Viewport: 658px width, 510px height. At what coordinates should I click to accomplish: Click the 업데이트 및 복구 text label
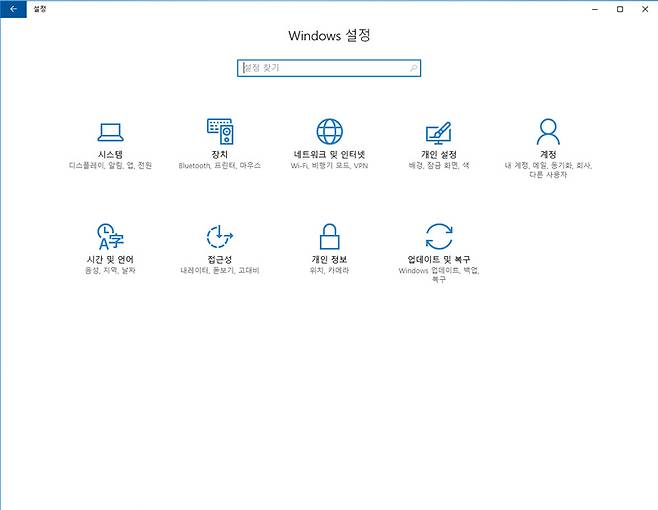point(438,260)
